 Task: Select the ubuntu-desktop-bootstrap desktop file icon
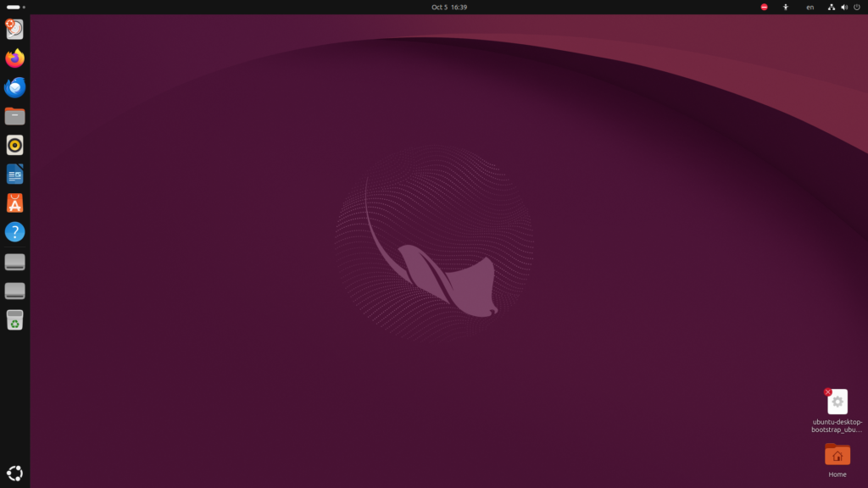point(837,402)
